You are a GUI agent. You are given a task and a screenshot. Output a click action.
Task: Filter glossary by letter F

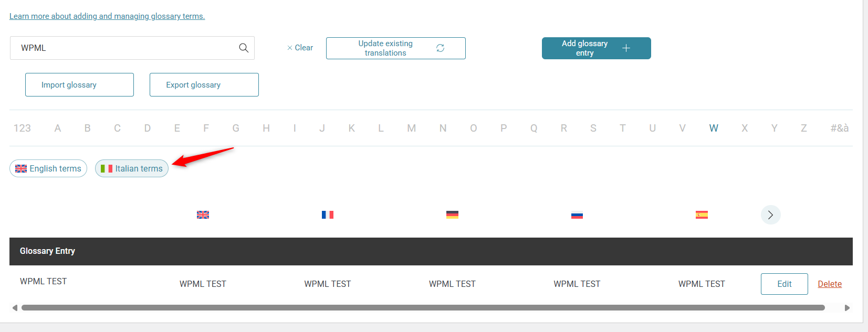pos(206,128)
